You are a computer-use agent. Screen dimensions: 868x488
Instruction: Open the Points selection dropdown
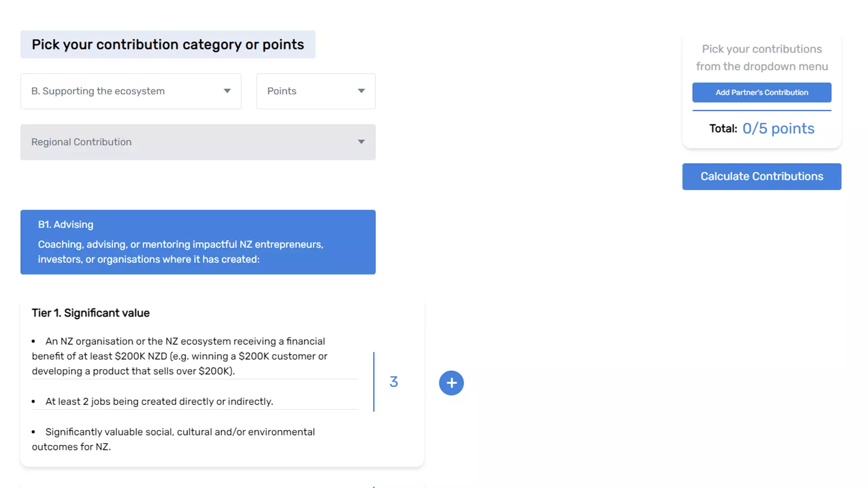click(316, 91)
